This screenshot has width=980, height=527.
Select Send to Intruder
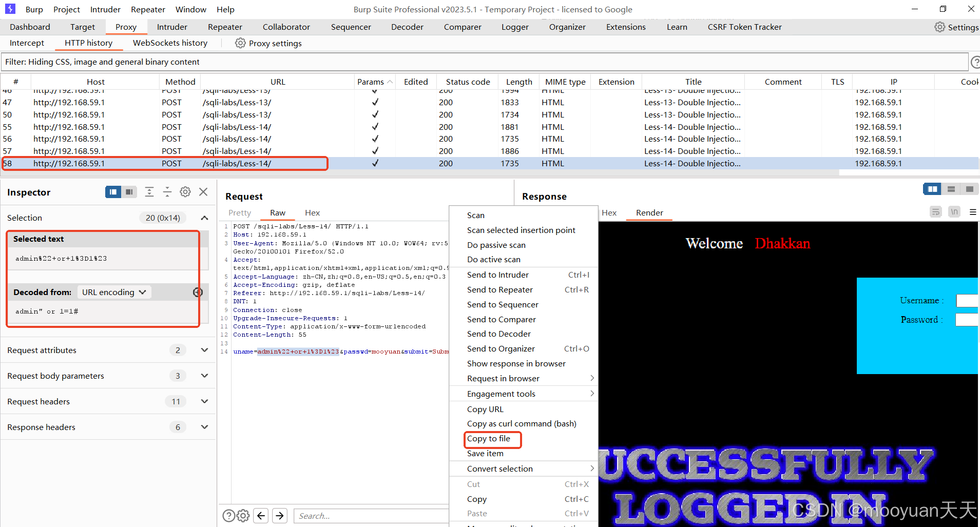pyautogui.click(x=524, y=275)
